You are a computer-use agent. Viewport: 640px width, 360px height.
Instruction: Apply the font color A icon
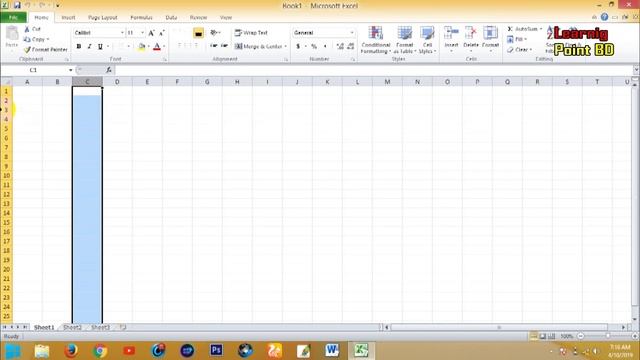click(157, 47)
